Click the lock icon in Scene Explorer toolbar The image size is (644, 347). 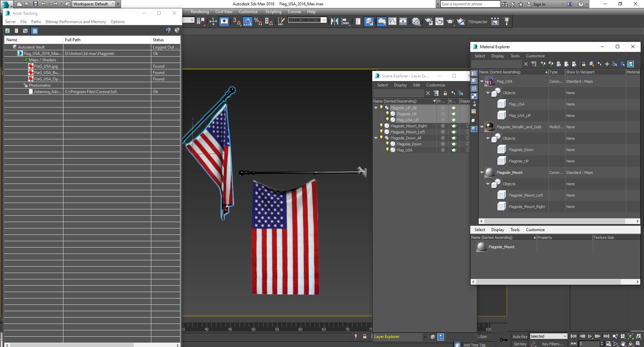(445, 93)
